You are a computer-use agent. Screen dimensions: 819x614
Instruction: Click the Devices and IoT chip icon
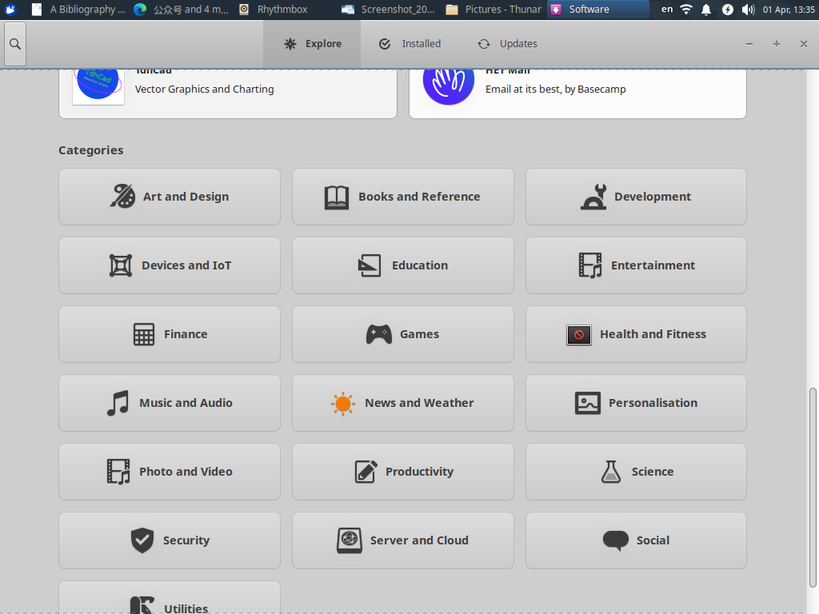click(121, 265)
